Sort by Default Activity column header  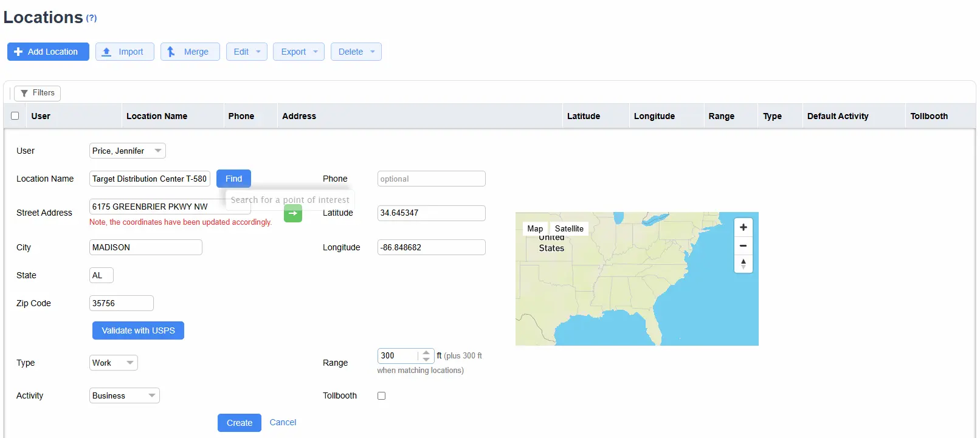[x=838, y=116]
